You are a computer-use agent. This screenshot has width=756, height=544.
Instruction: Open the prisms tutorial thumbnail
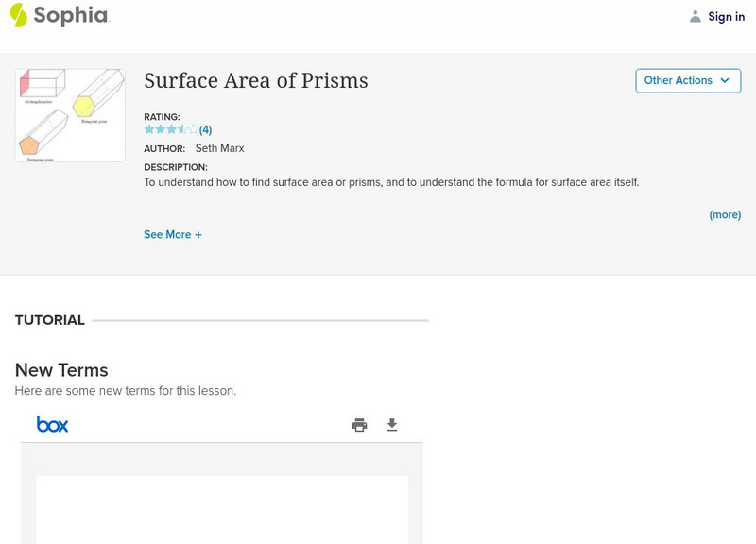click(x=70, y=114)
